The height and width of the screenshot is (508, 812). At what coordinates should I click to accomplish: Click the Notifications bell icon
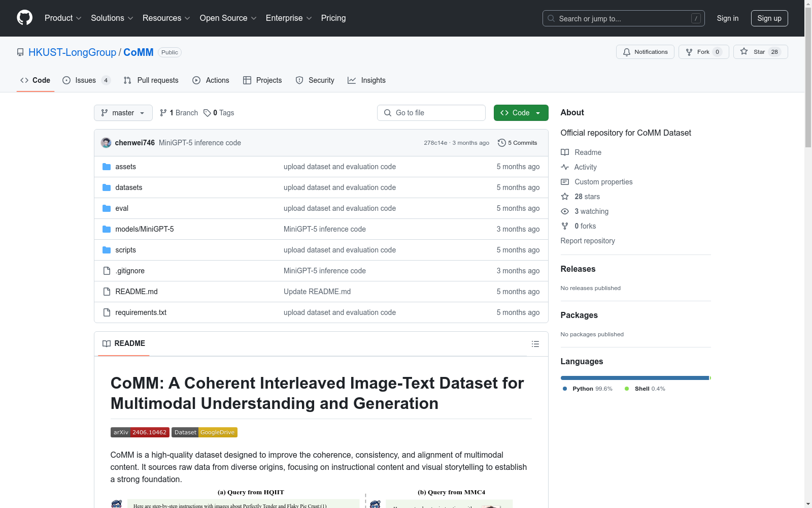(627, 52)
